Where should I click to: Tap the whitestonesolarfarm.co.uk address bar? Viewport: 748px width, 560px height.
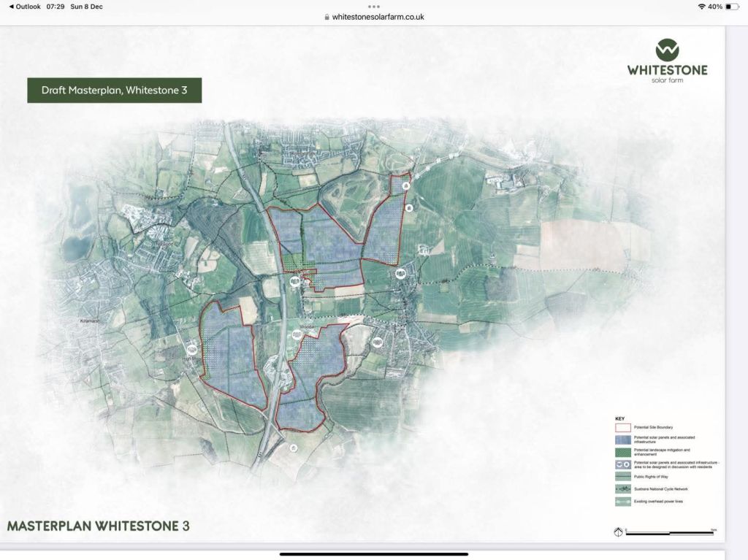pyautogui.click(x=374, y=17)
